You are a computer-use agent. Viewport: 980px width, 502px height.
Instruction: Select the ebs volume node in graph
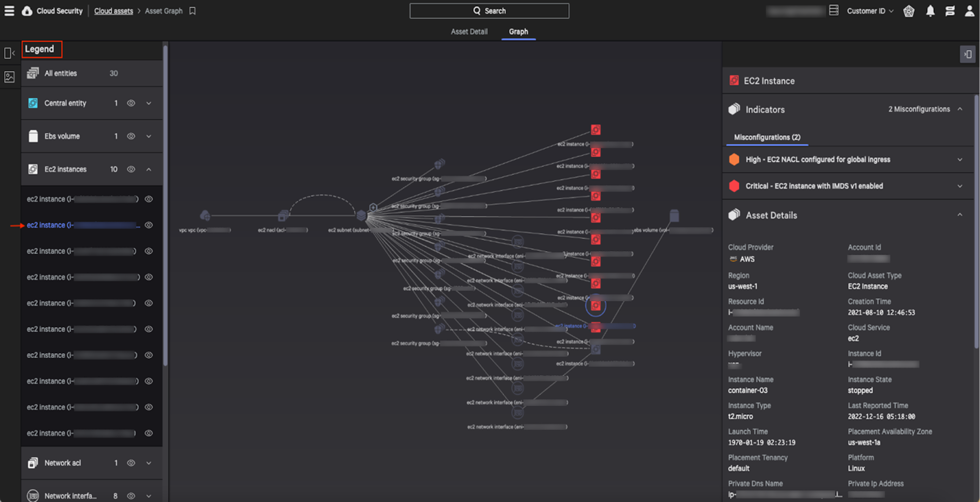click(674, 216)
